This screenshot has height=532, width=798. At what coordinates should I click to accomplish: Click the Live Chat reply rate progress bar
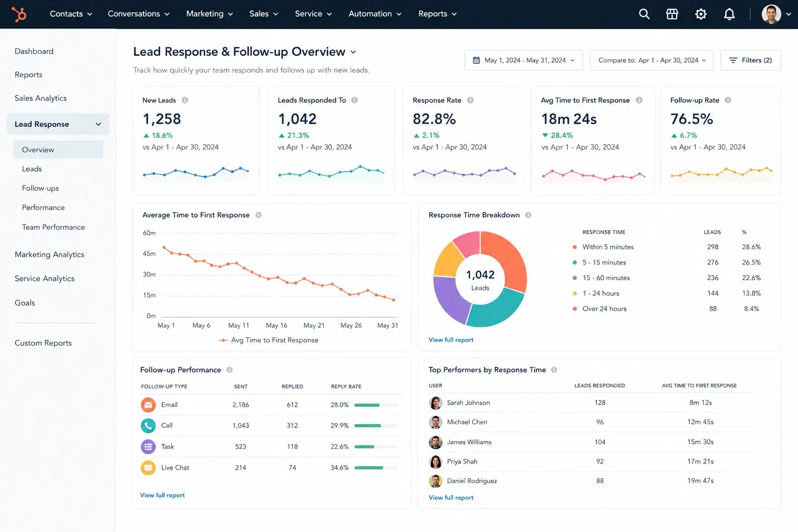[x=376, y=468]
